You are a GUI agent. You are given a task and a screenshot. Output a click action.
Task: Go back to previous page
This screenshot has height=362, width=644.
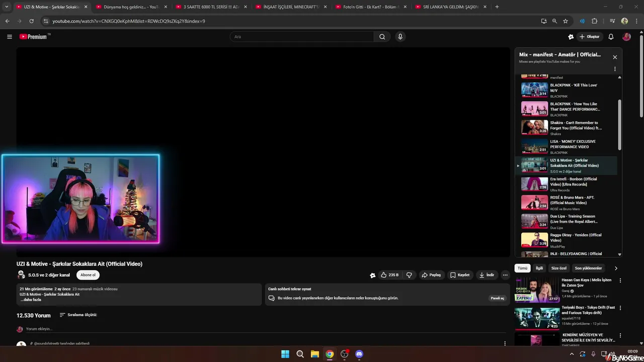pos(7,21)
